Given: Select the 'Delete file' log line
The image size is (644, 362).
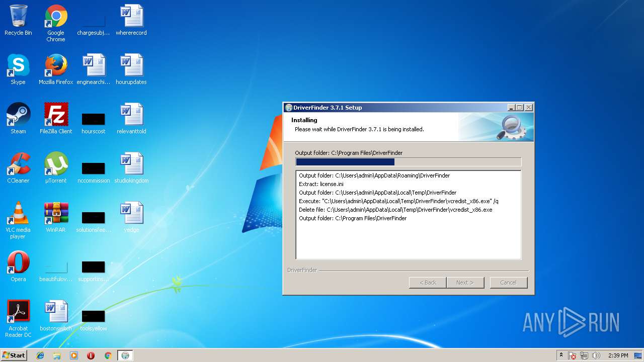Looking at the screenshot, I should tap(395, 210).
